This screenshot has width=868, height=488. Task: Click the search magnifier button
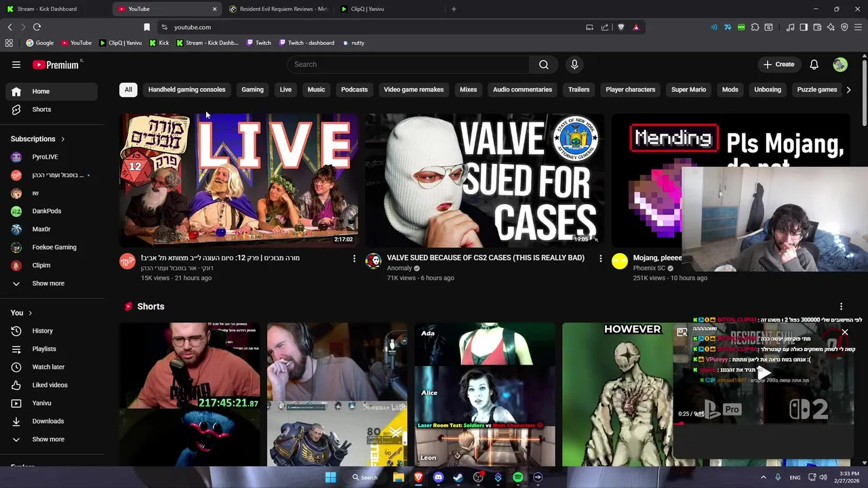coord(544,64)
